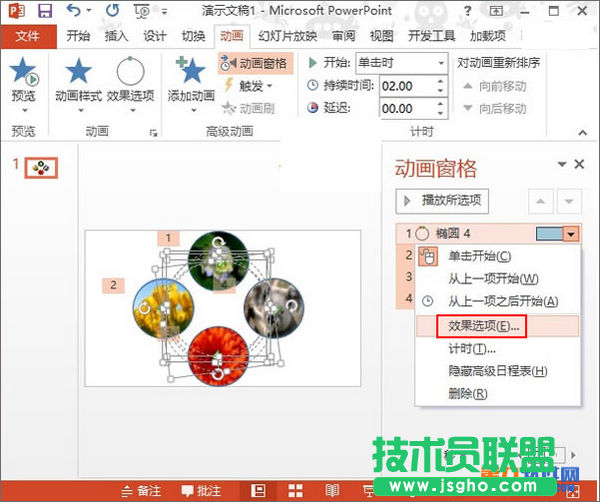Close the Animation Pane

579,164
